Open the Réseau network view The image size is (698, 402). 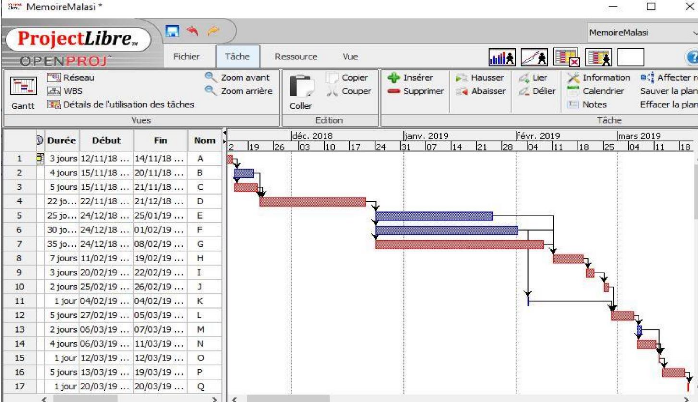click(x=71, y=77)
